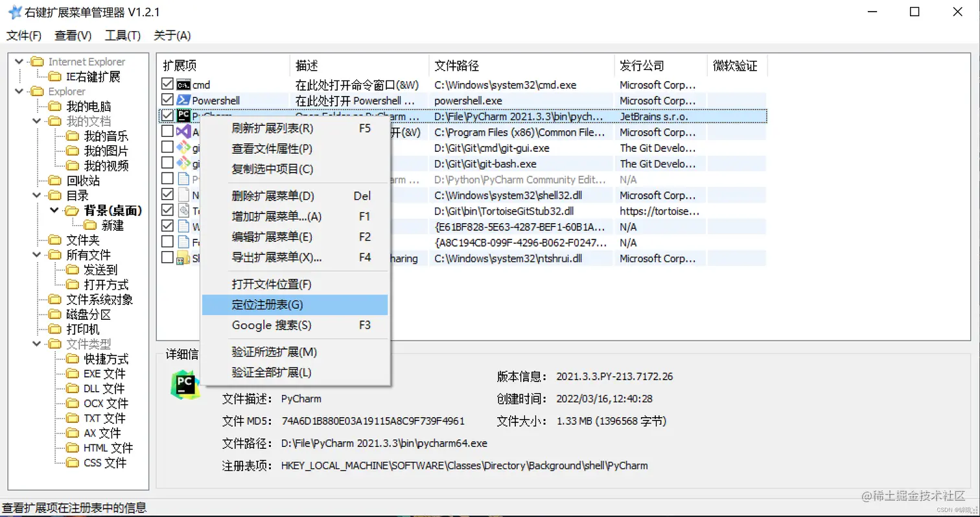Click the blue Powershell icon in the list
This screenshot has width=980, height=517.
pos(183,101)
